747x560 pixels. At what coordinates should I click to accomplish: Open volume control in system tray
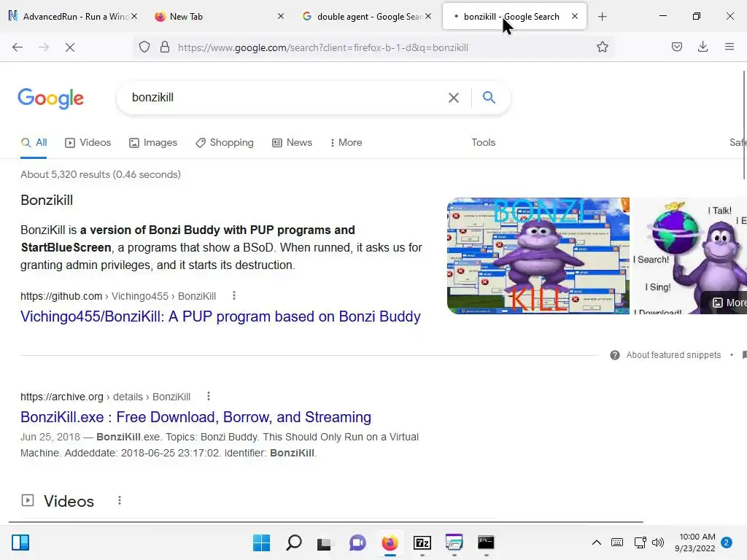(658, 542)
